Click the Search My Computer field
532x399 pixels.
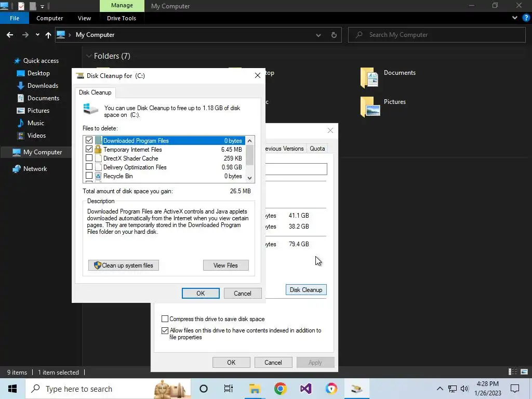click(x=436, y=35)
